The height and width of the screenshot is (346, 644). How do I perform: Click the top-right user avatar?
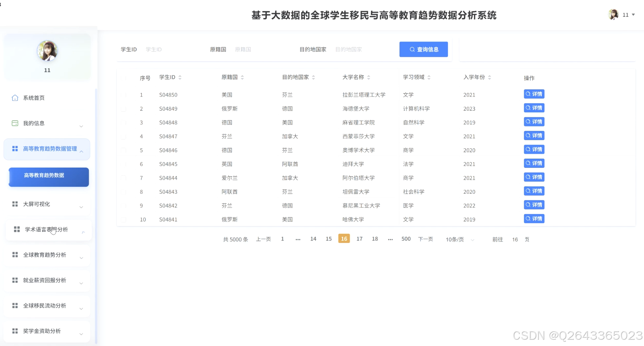pos(614,15)
